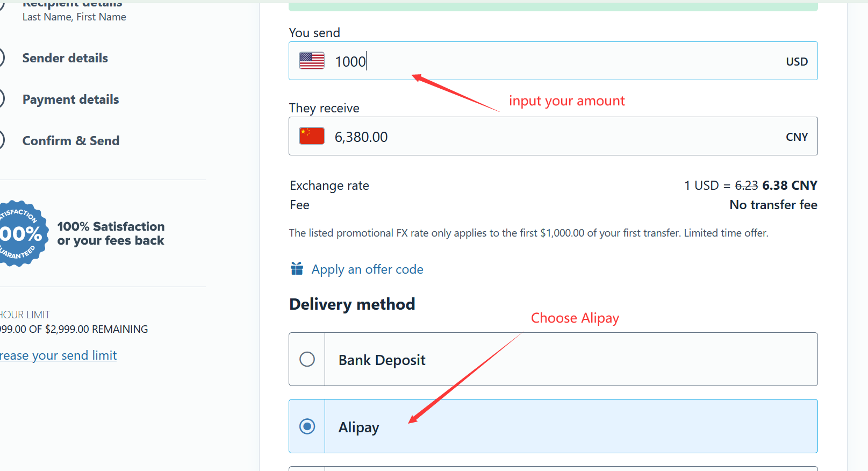The image size is (868, 471).
Task: Click the They receive amount field
Action: (553, 136)
